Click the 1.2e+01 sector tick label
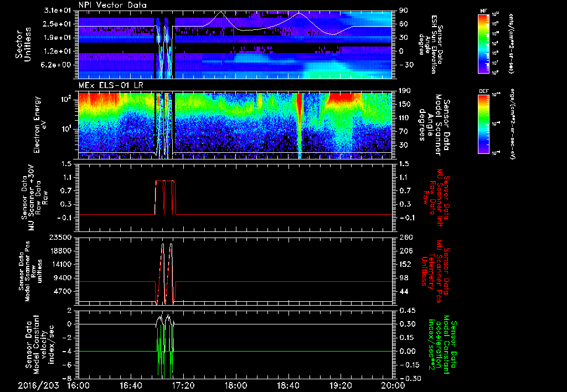Viewport: 567px width, 392px height. click(59, 51)
